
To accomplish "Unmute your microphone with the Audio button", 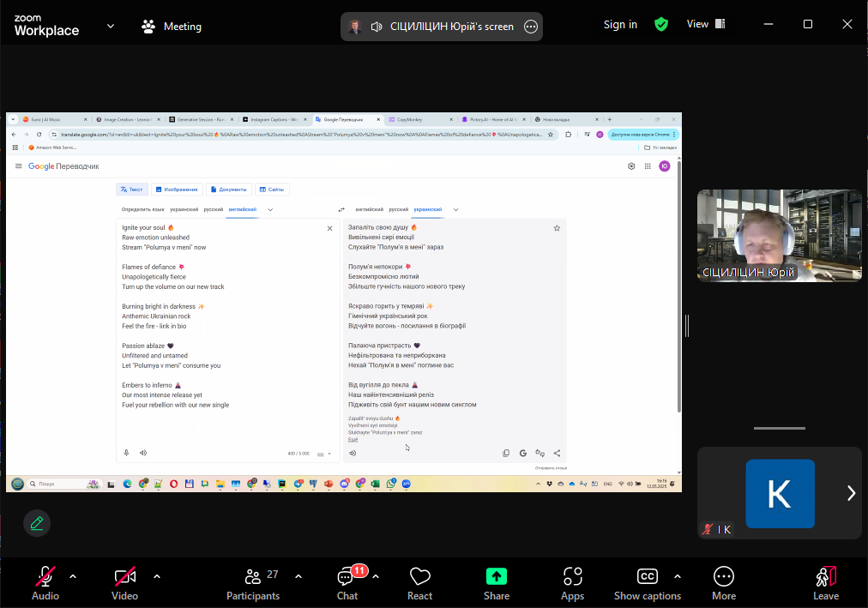I will pyautogui.click(x=45, y=584).
